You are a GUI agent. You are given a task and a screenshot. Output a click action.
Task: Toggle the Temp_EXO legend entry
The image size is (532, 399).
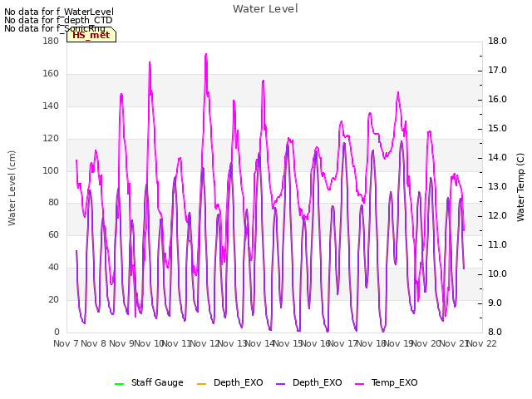click(x=386, y=382)
